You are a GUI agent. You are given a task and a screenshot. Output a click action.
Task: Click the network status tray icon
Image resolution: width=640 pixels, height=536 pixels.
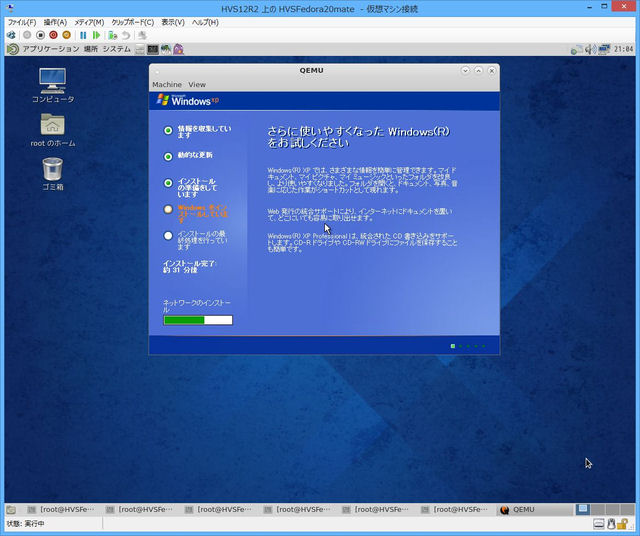576,49
